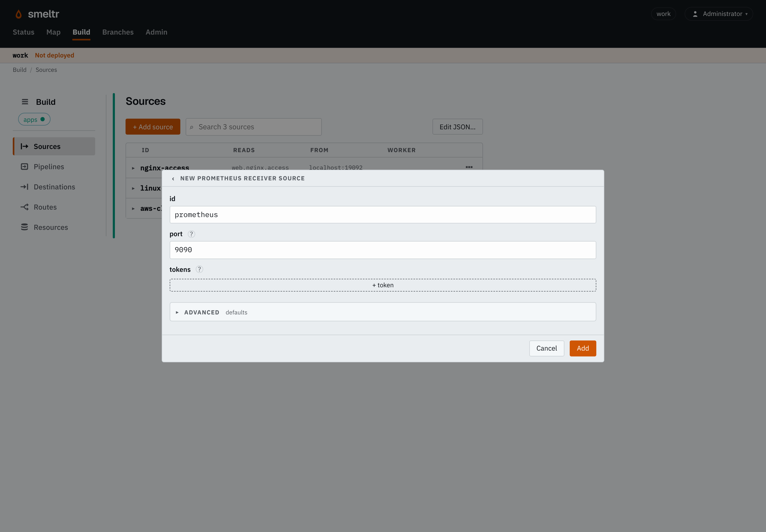Click the + token button
Screen dimensions: 766x532
(x=383, y=285)
